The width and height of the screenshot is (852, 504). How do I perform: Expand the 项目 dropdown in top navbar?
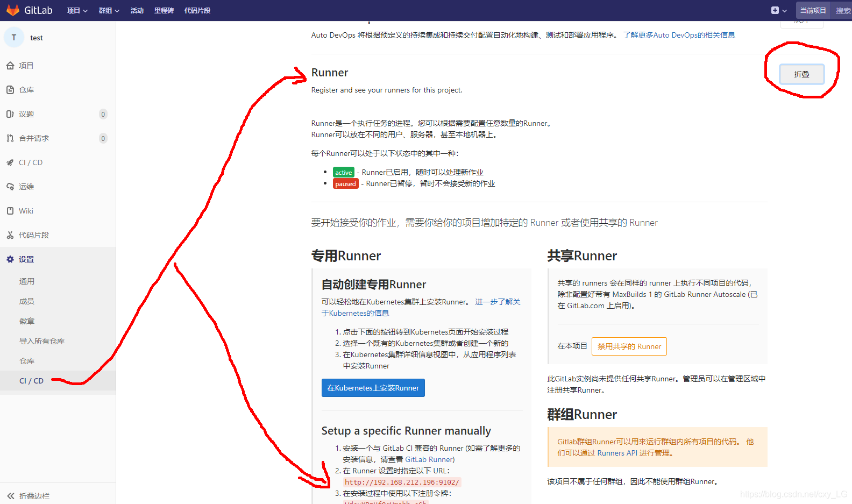click(x=77, y=11)
